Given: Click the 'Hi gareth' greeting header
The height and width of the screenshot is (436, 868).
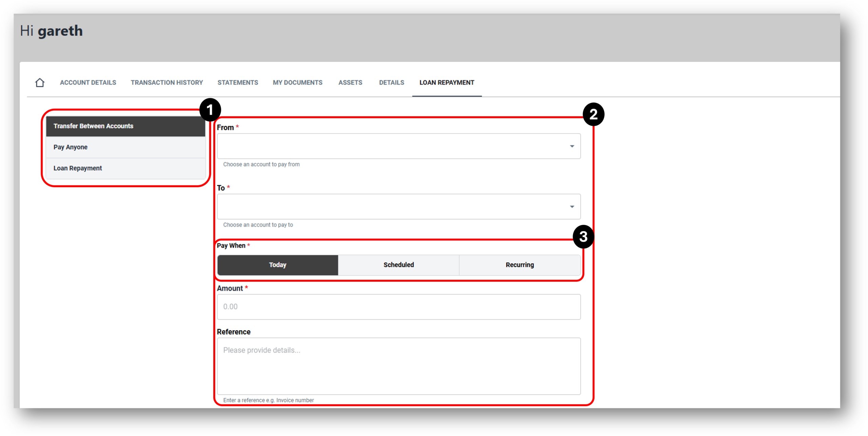Looking at the screenshot, I should click(x=51, y=31).
